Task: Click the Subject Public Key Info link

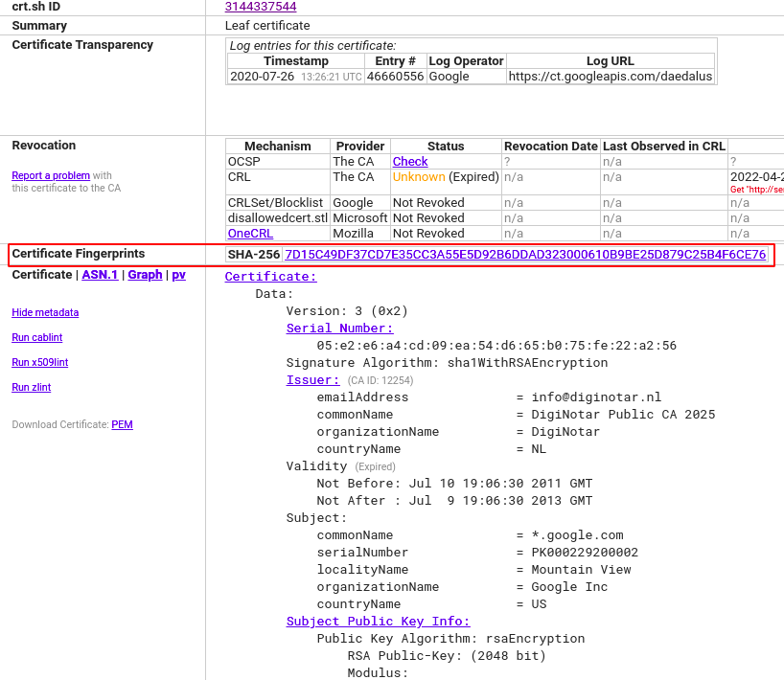Action: [378, 622]
